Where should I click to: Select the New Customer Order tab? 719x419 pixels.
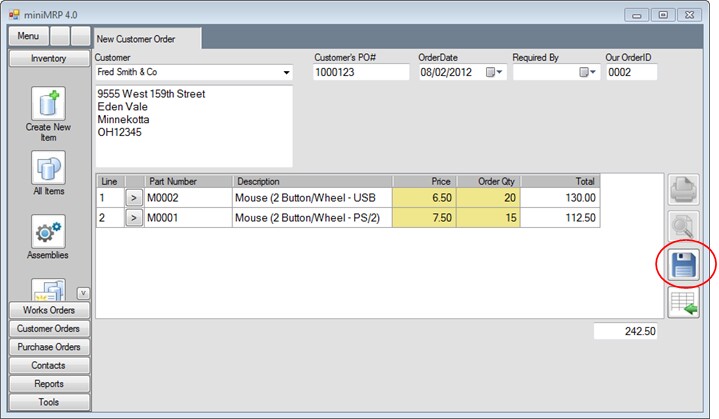147,38
